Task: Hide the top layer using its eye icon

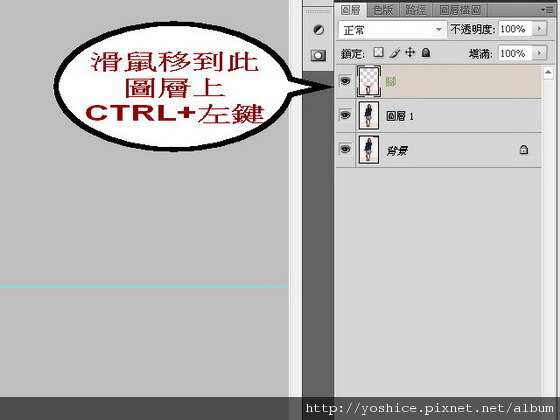Action: point(345,81)
